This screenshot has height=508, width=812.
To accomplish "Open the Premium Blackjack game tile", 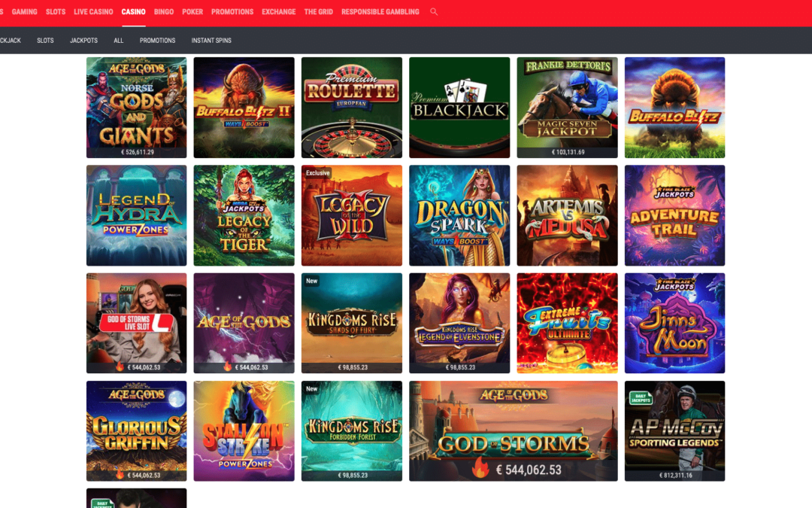I will coord(459,108).
